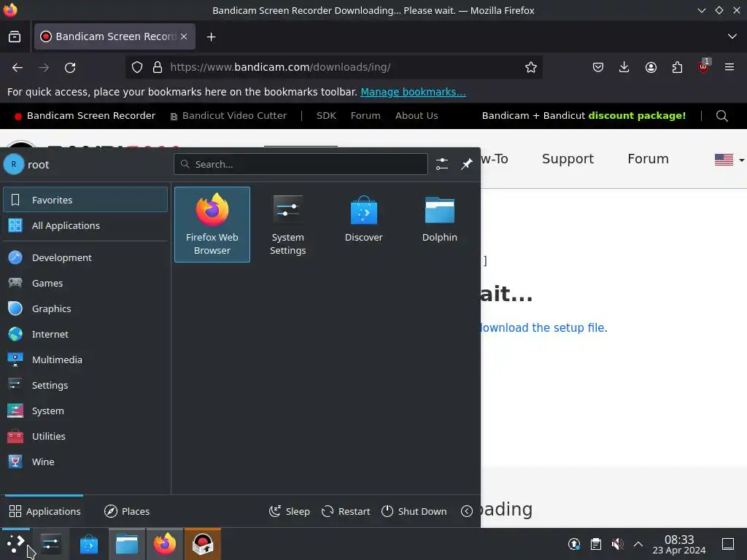This screenshot has height=560, width=747.
Task: Launch Firefox Web Browser from Favorites
Action: pyautogui.click(x=212, y=225)
